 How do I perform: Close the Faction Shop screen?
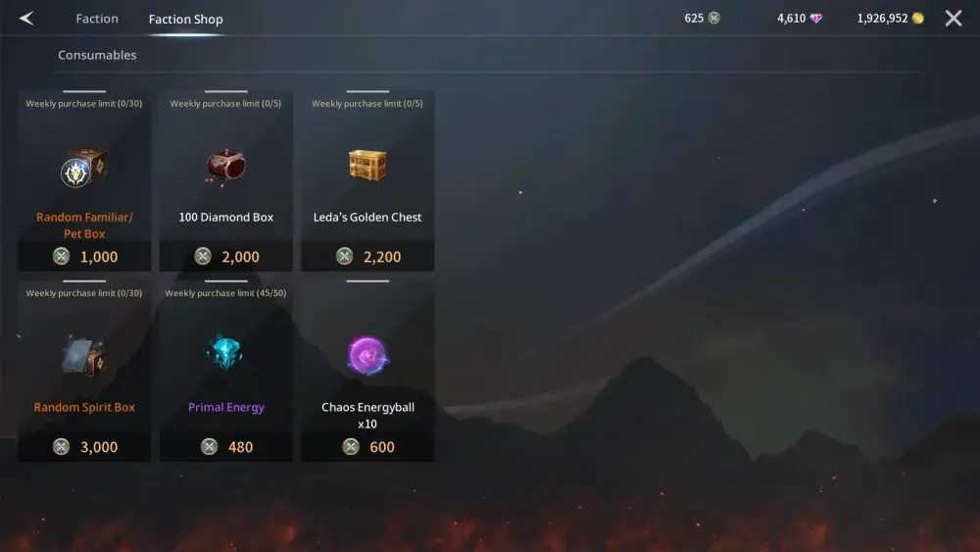(954, 18)
